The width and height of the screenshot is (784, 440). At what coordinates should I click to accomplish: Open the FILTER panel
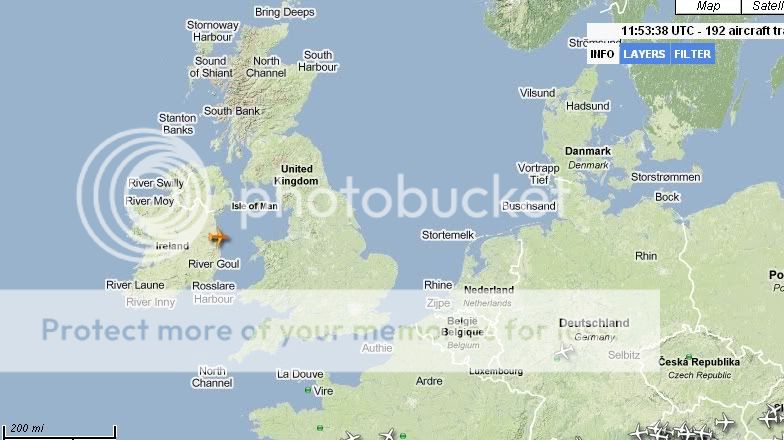(692, 54)
